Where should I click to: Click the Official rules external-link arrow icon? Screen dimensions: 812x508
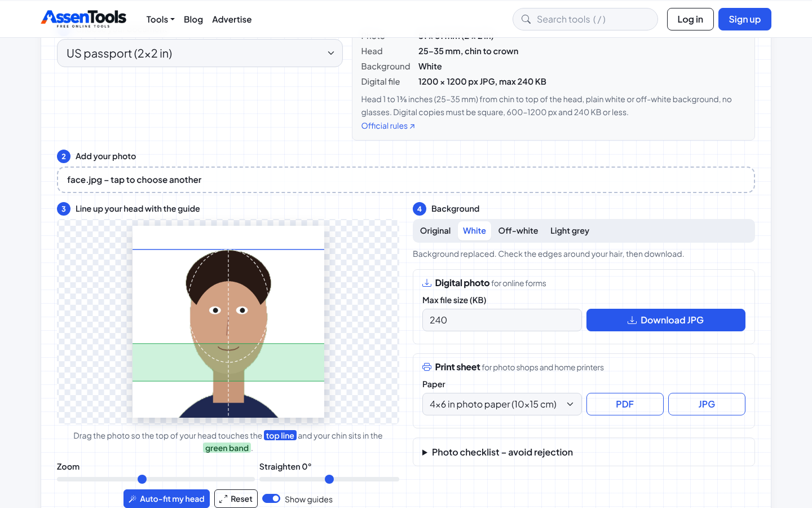click(x=412, y=126)
